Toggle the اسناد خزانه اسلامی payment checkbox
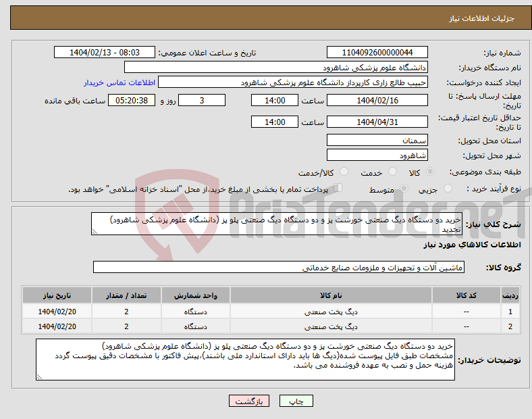532x419 pixels. [x=338, y=188]
